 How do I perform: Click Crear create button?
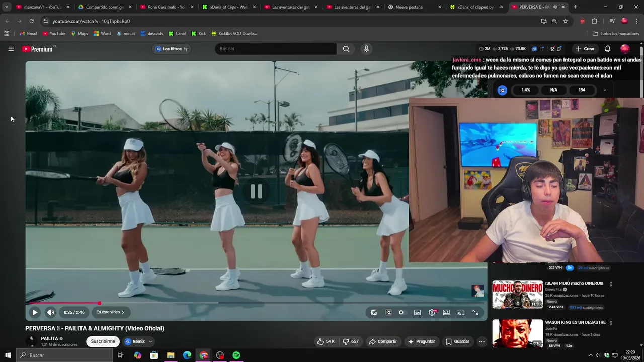[585, 49]
